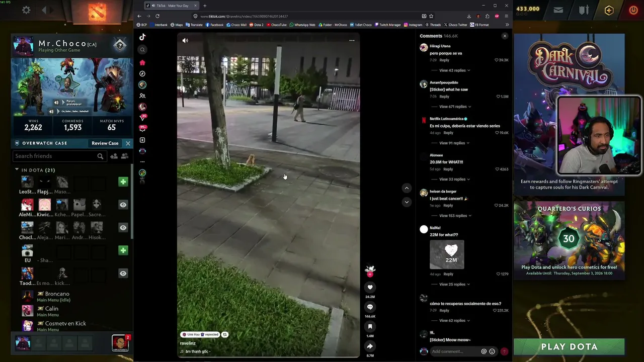Expand View 33 replies
Viewport: 644px width, 362px height.
click(454, 179)
